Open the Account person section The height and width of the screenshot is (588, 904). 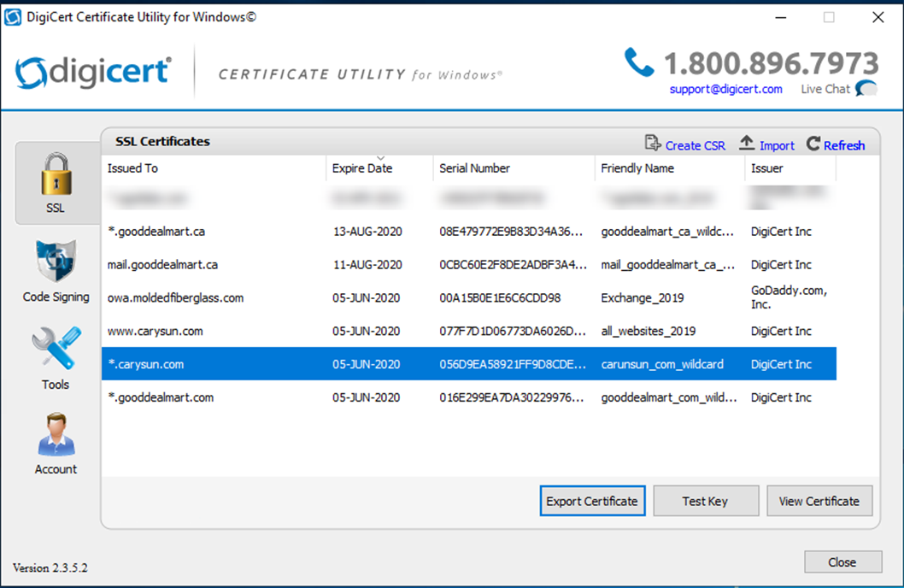56,444
